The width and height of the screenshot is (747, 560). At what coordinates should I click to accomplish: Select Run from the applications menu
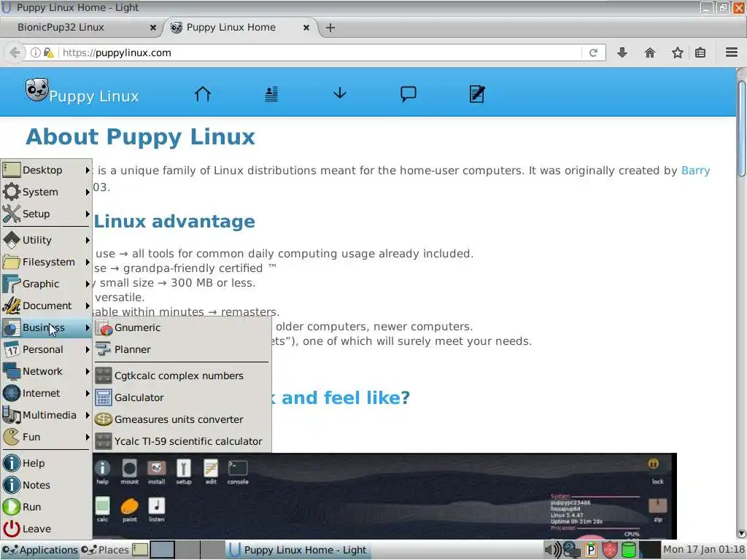(x=46, y=507)
